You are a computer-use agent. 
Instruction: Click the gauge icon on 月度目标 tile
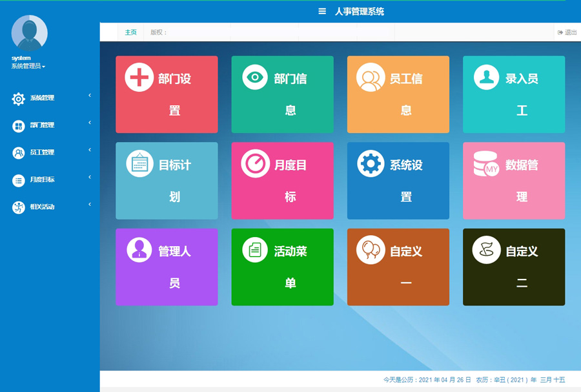[255, 164]
